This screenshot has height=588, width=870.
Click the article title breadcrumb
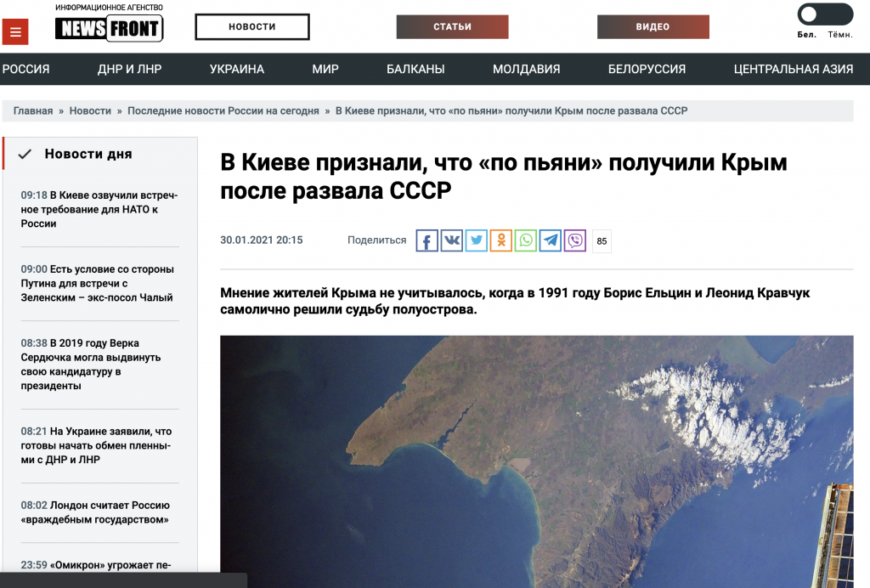[511, 111]
